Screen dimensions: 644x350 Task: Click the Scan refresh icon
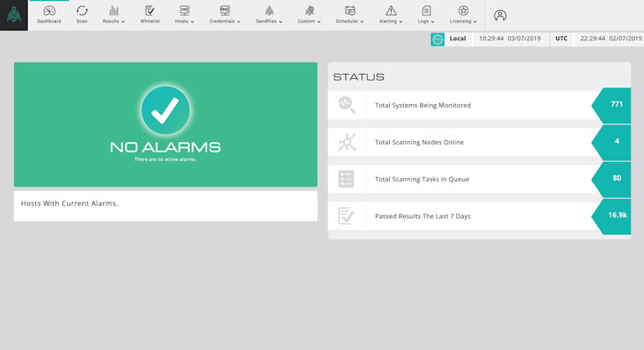pos(81,11)
